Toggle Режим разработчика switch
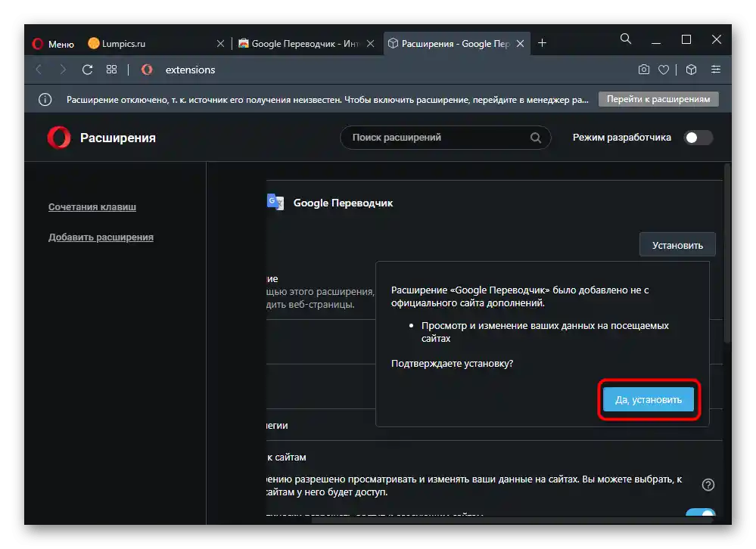 (x=698, y=138)
